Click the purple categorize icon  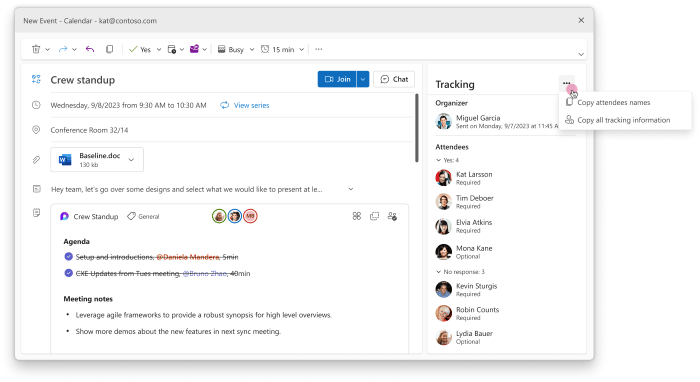pos(194,49)
